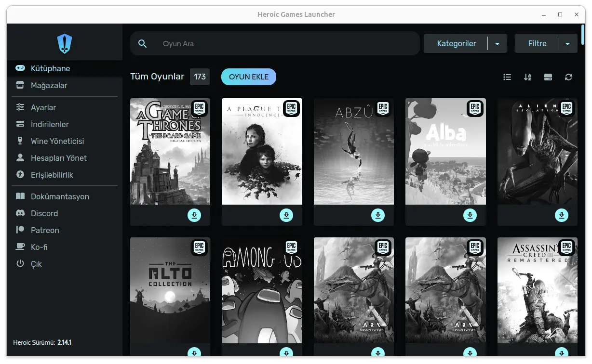Screen dimensions: 592x364
Task: Open Dokümantasyon documentation link
Action: click(65, 196)
